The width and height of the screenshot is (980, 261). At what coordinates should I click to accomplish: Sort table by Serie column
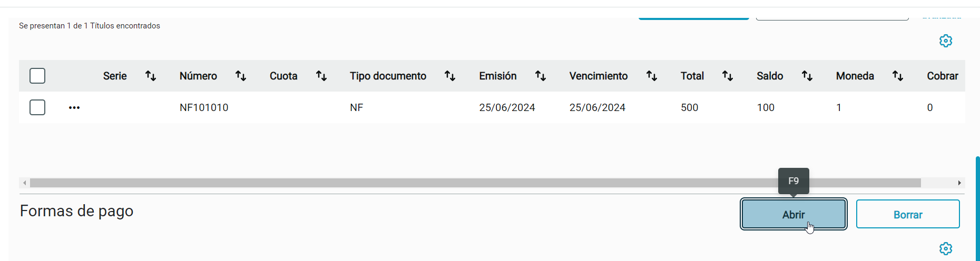pyautogui.click(x=151, y=76)
